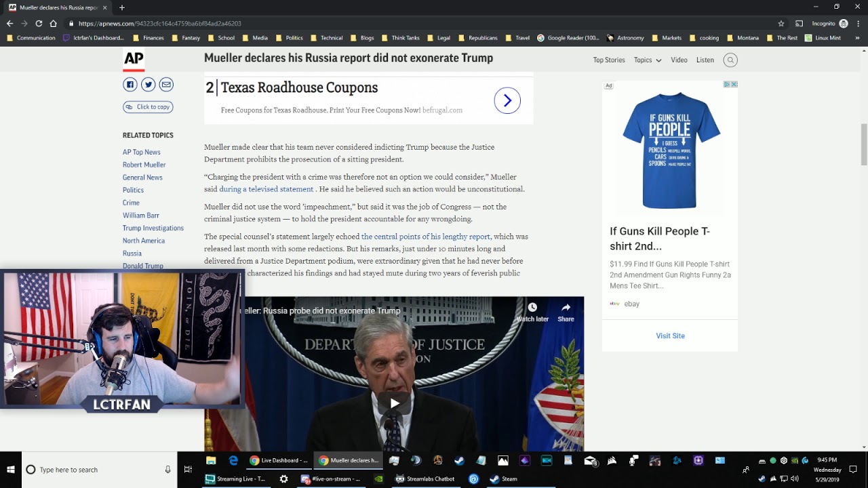
Task: Open the blue gun T-shirt ad image
Action: (670, 150)
